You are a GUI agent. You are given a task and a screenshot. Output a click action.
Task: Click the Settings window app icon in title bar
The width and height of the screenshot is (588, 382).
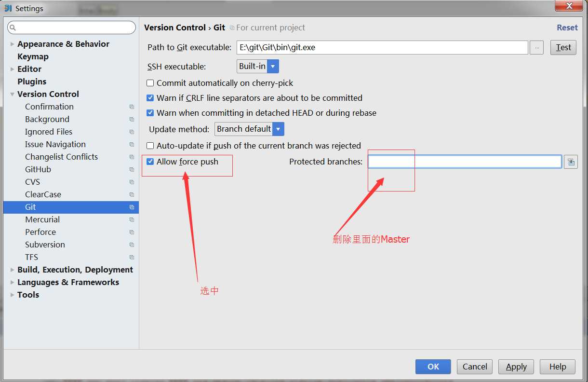(8, 8)
